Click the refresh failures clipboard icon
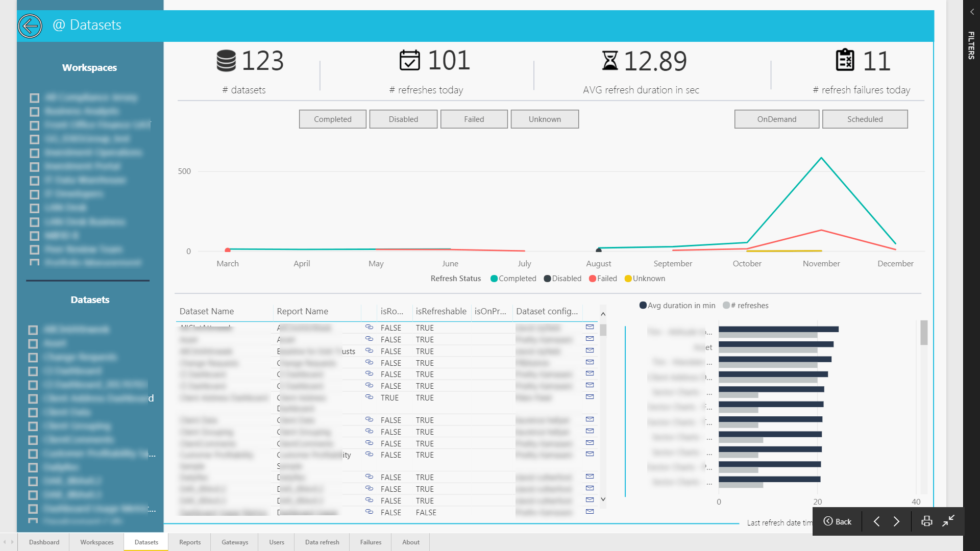This screenshot has height=551, width=980. click(x=845, y=60)
